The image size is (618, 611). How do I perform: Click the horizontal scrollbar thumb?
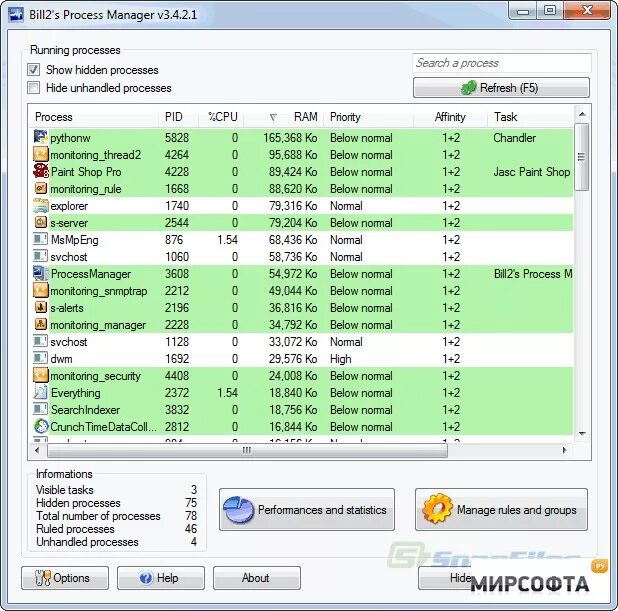[247, 450]
